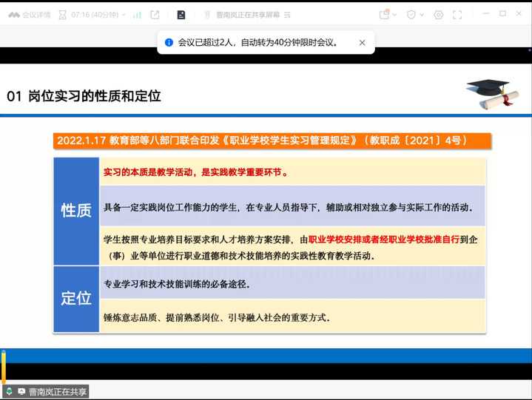Expand the 40分钟 timer dropdown arrow
The height and width of the screenshot is (400, 532).
click(122, 14)
